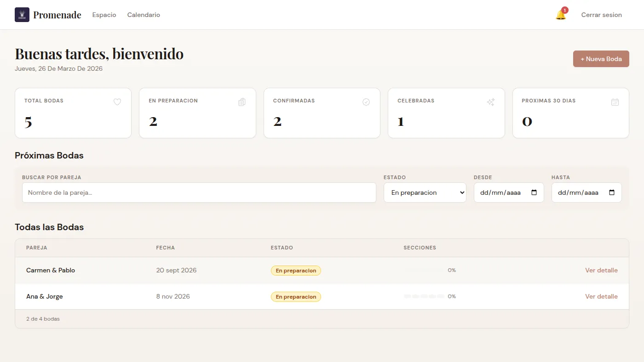Click the progress bar for Ana & Jorge
The width and height of the screenshot is (644, 362).
click(x=424, y=296)
